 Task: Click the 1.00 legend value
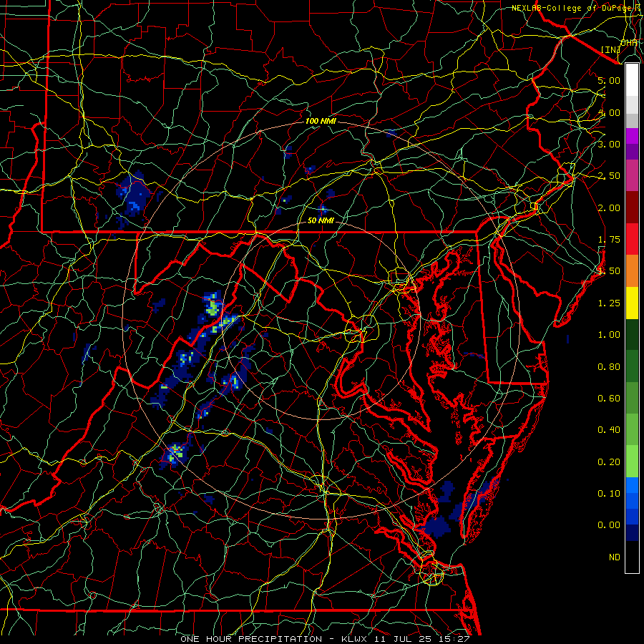tap(609, 335)
